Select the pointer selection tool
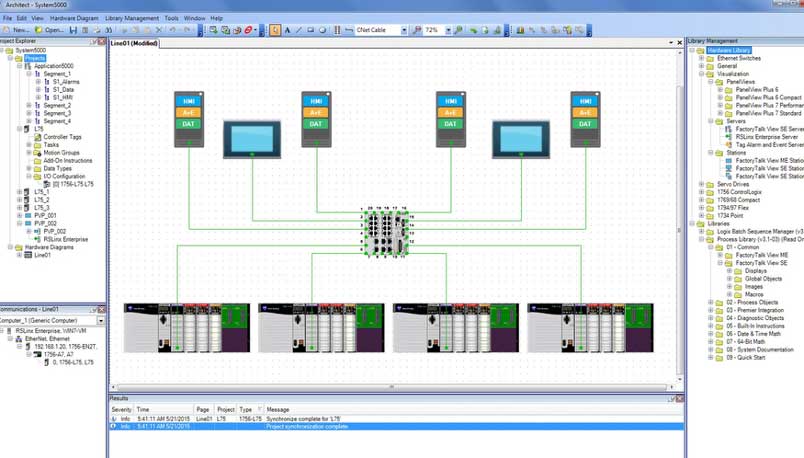 click(276, 30)
